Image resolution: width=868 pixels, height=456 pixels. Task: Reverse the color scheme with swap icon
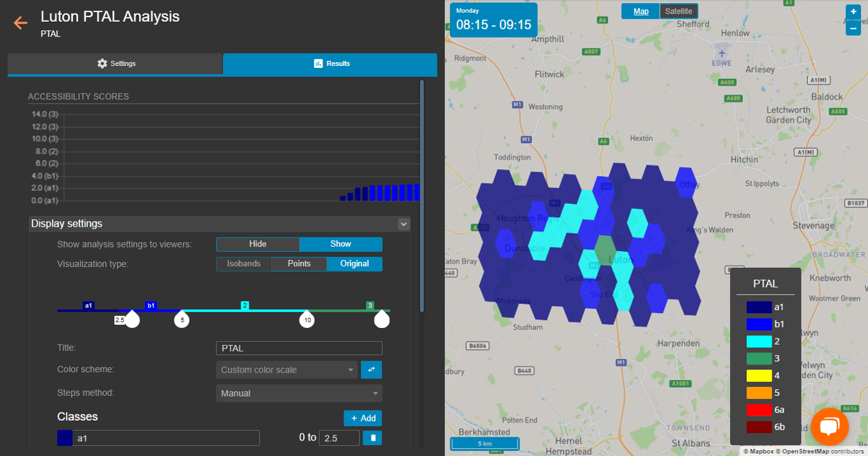tap(371, 370)
